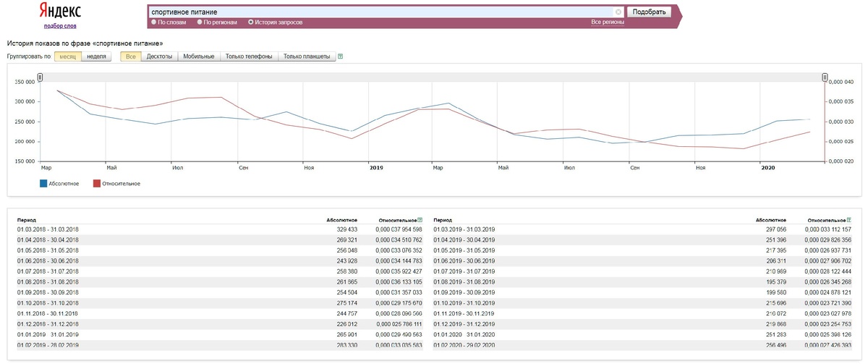The image size is (868, 364).
Task: Click the Подобрать button
Action: click(649, 12)
